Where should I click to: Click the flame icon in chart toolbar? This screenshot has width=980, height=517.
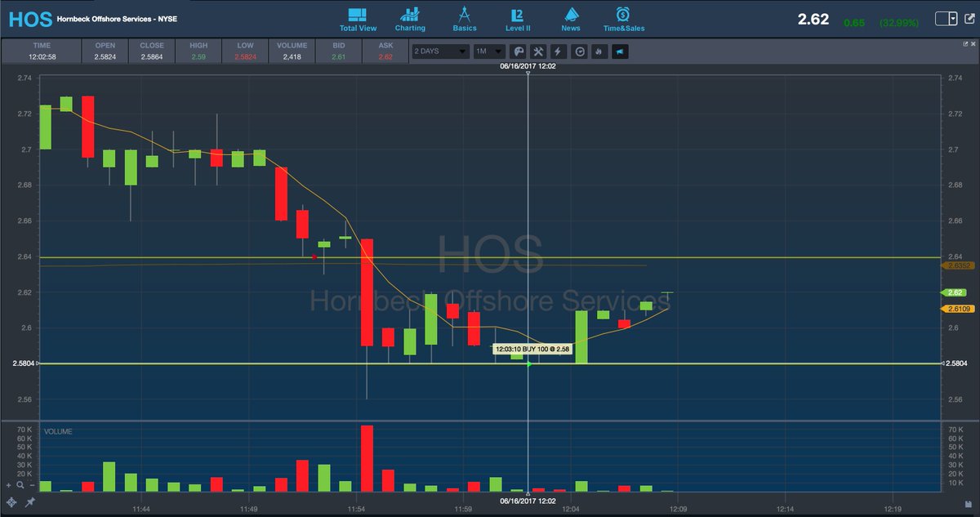click(599, 51)
